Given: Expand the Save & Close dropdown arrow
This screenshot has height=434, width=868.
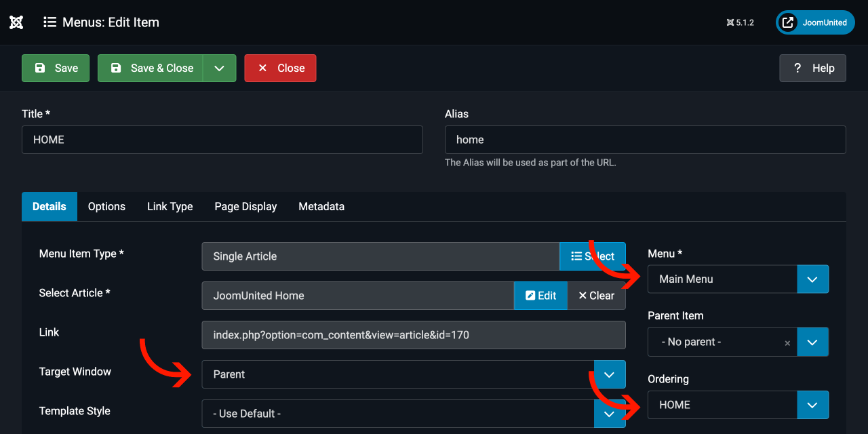Looking at the screenshot, I should point(219,68).
